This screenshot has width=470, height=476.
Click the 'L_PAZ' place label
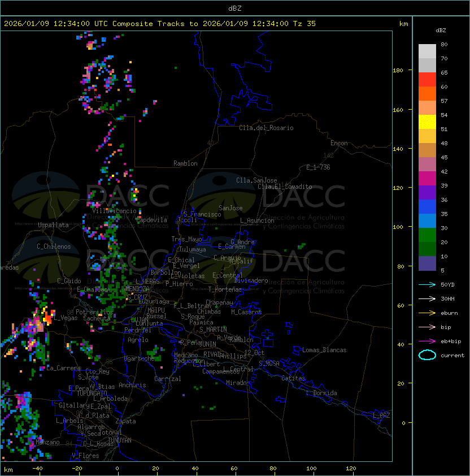point(381,416)
